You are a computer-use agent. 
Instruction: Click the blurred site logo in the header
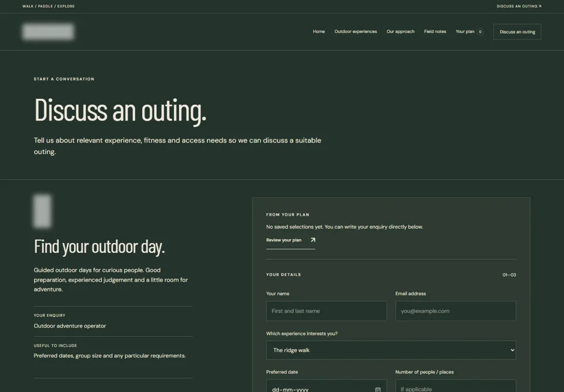[x=48, y=32]
